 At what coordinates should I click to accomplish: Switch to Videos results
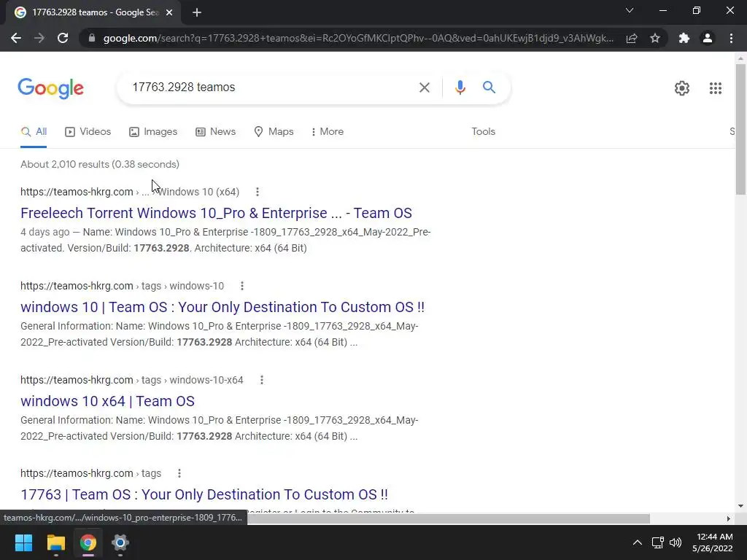click(x=88, y=131)
